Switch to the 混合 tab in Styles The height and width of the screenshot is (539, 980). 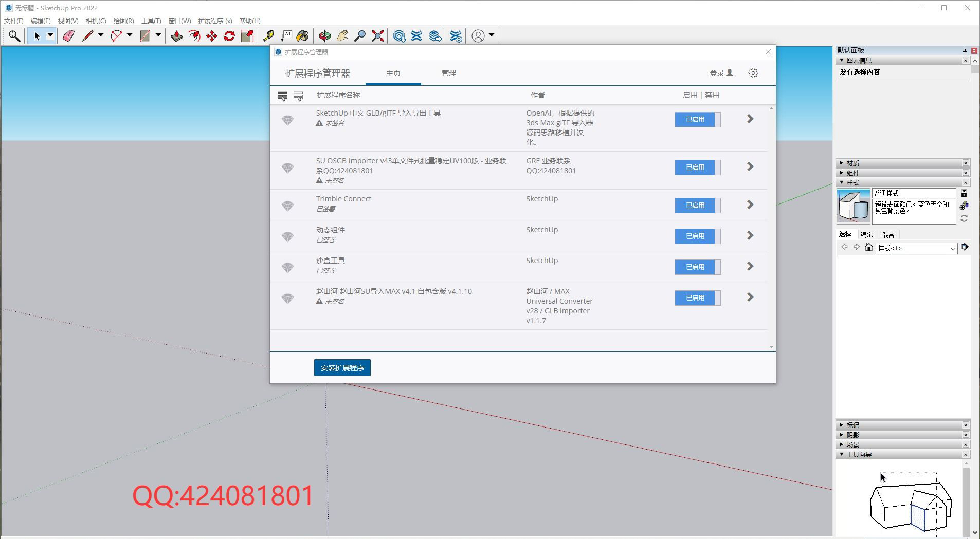888,235
